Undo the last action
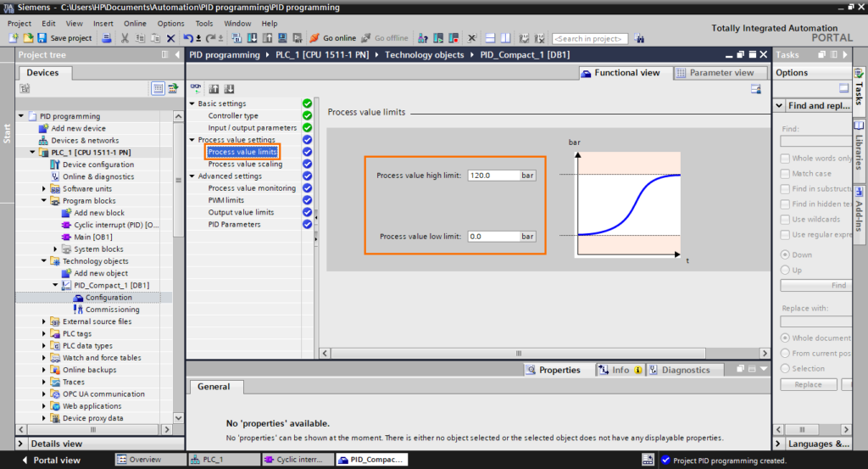 click(188, 38)
